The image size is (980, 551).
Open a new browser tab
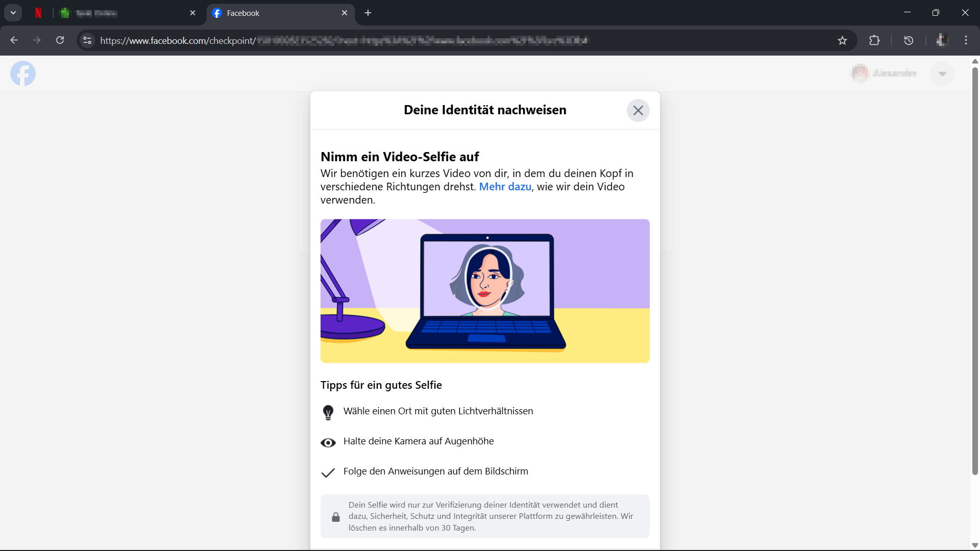(368, 13)
